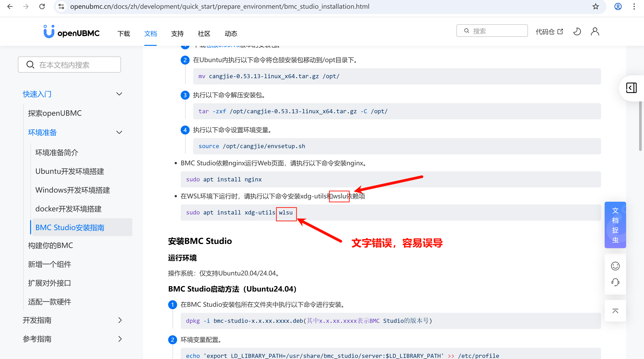644x359 pixels.
Task: Open the 动态 navigation item
Action: pyautogui.click(x=231, y=34)
